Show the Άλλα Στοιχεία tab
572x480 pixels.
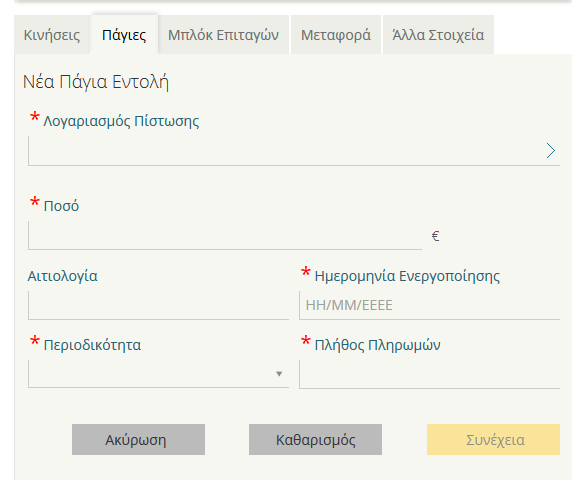[438, 35]
